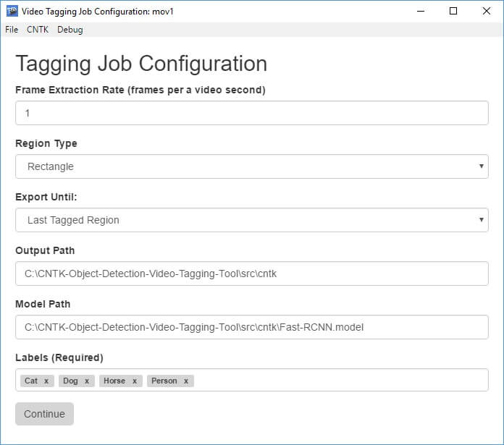Screen dimensions: 504x445
Task: Remove the Cat label tag
Action: pos(46,381)
